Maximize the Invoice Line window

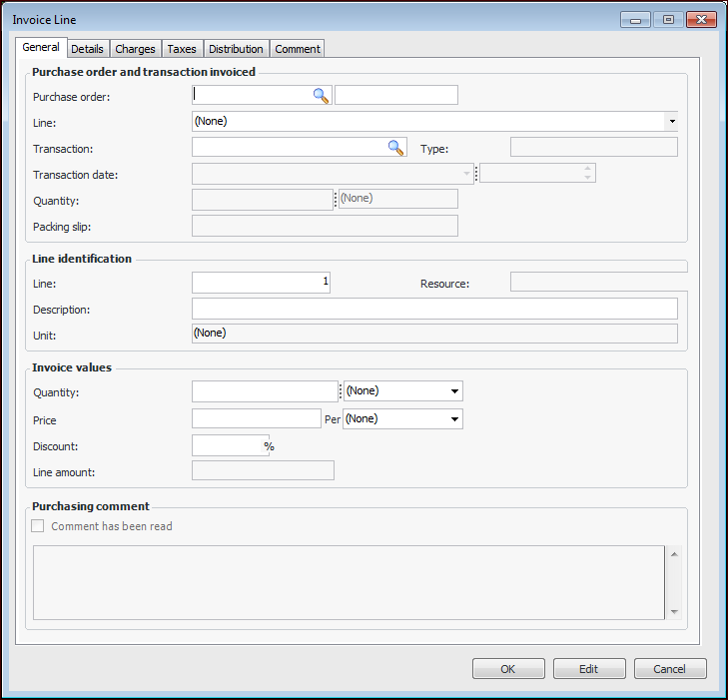667,19
